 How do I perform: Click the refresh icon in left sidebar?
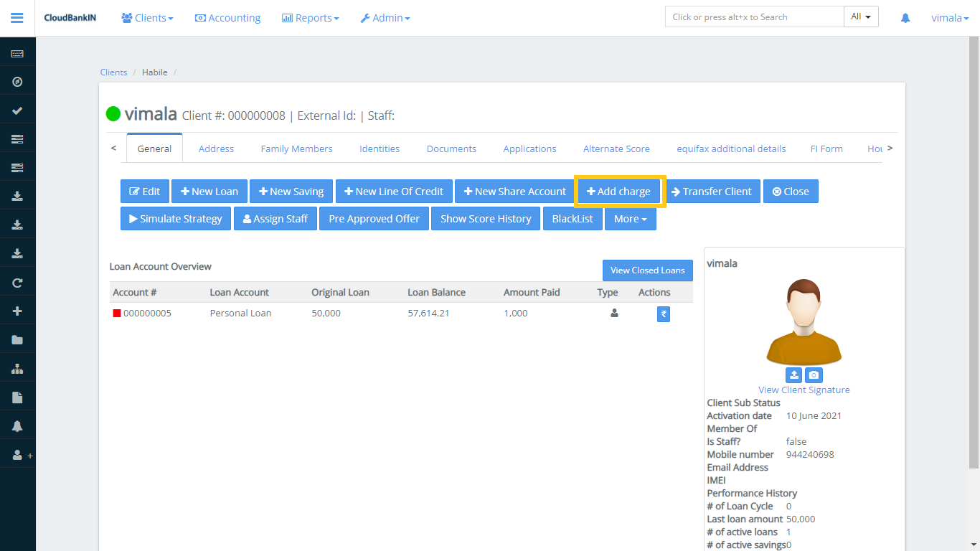click(x=17, y=283)
